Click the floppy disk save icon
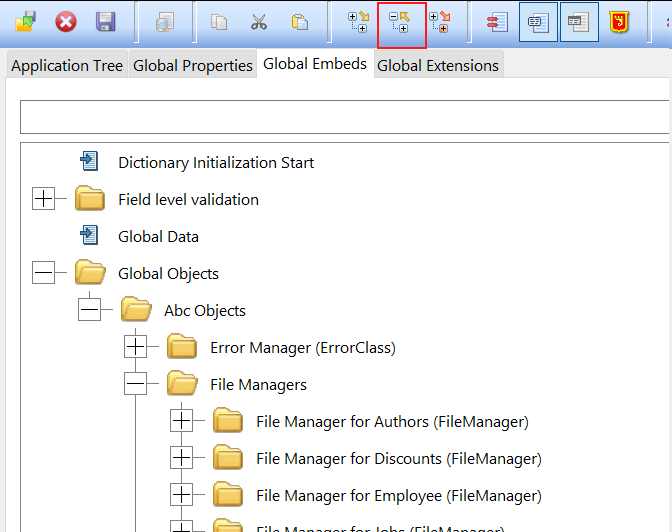The height and width of the screenshot is (532, 672). click(x=105, y=22)
